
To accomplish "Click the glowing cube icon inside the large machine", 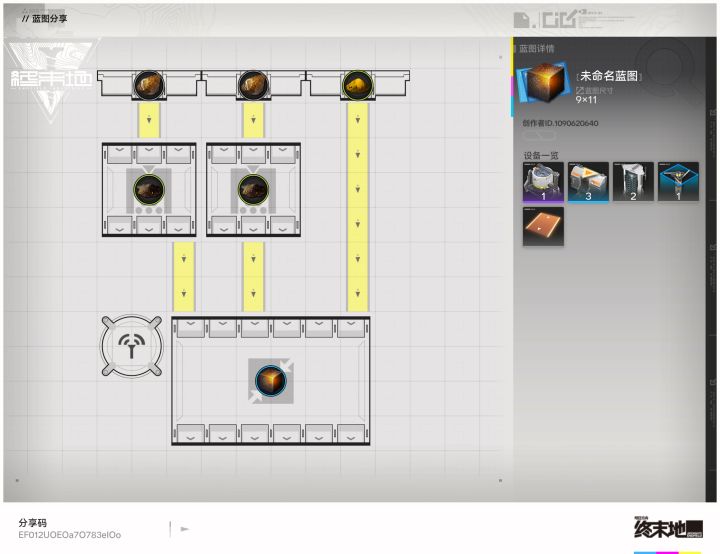I will click(x=270, y=381).
